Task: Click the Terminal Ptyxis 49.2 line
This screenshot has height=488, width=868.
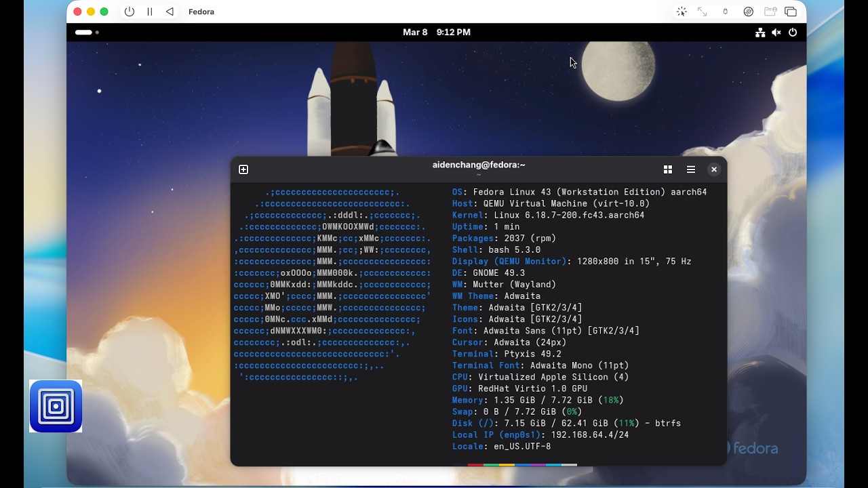Action: point(507,353)
